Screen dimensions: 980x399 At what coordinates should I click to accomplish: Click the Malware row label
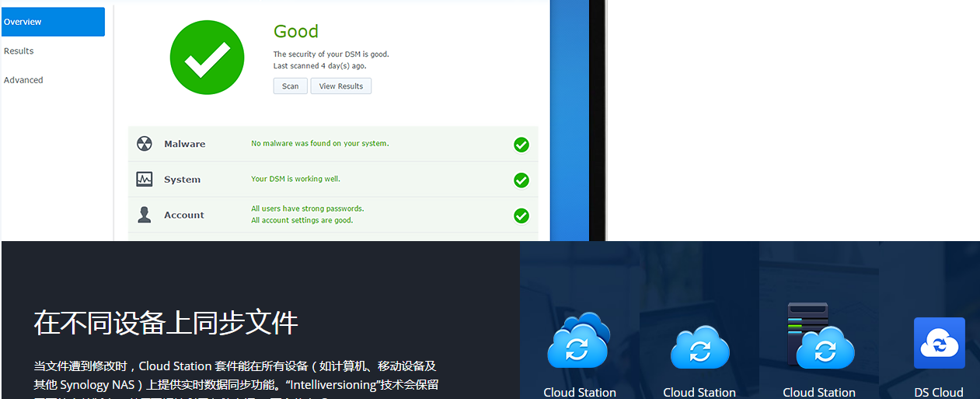point(185,144)
